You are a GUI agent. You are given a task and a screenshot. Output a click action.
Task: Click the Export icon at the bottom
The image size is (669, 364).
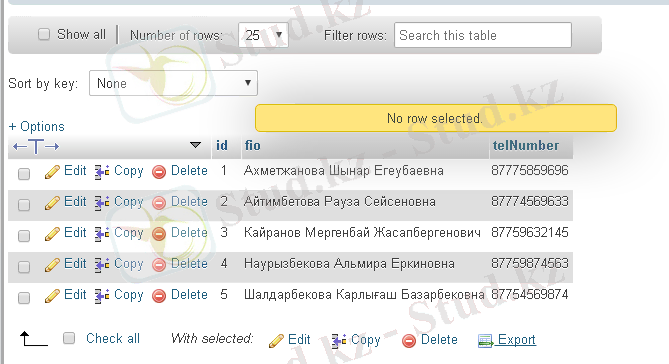click(485, 341)
